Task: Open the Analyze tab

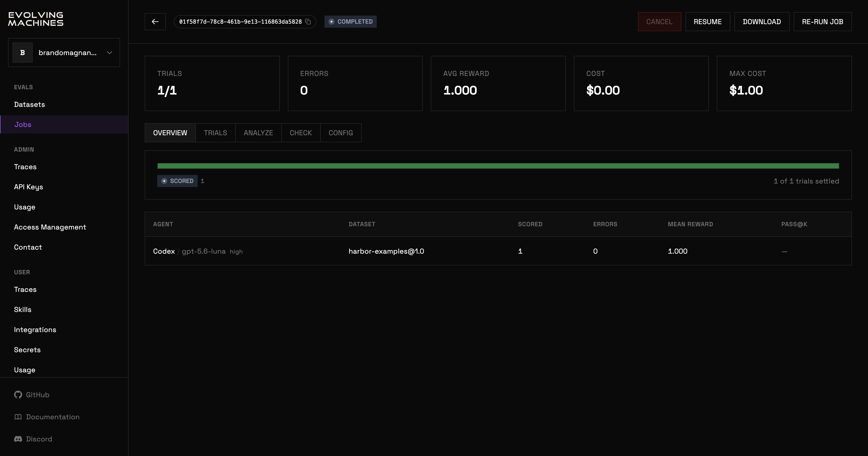Action: pyautogui.click(x=258, y=133)
